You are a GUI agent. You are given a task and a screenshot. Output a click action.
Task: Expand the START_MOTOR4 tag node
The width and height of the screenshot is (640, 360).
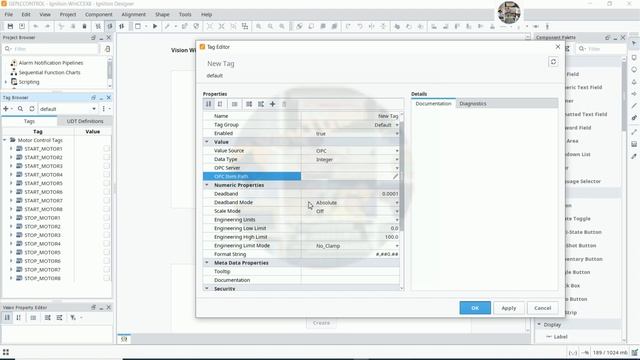tap(11, 174)
